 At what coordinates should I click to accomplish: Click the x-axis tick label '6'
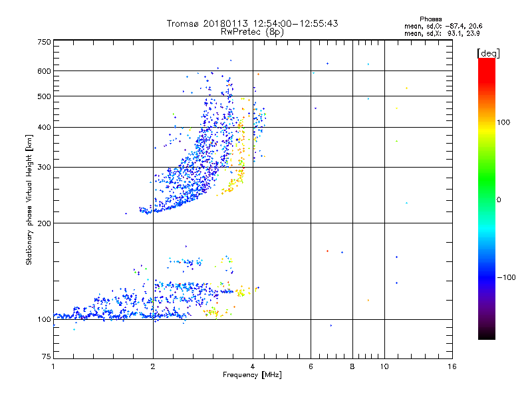pyautogui.click(x=311, y=366)
